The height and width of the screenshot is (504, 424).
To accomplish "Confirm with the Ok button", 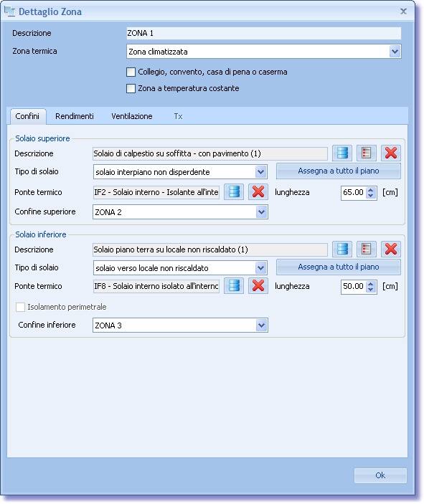I will (x=380, y=475).
